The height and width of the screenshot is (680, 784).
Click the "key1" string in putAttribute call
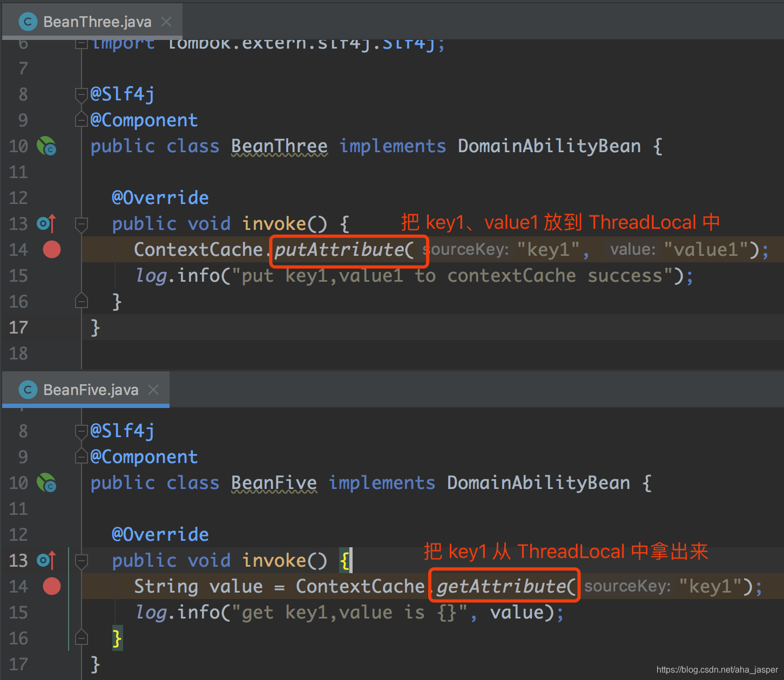point(548,250)
